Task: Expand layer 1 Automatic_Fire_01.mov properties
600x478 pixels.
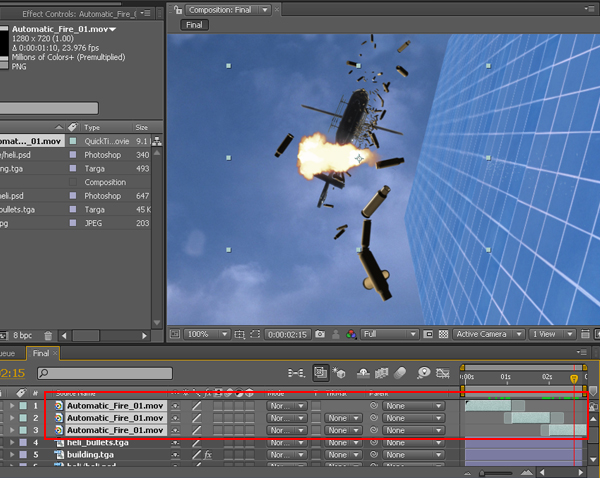Action: (x=12, y=406)
